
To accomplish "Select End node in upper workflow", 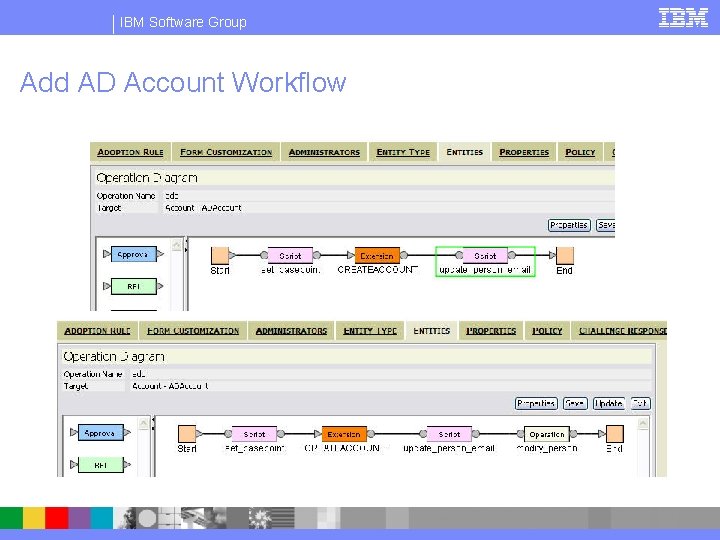I will tap(565, 255).
